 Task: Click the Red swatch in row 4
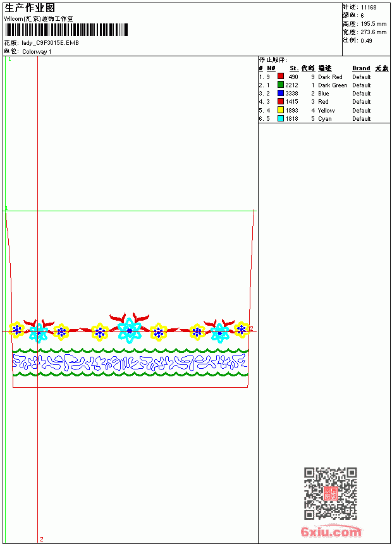click(281, 101)
